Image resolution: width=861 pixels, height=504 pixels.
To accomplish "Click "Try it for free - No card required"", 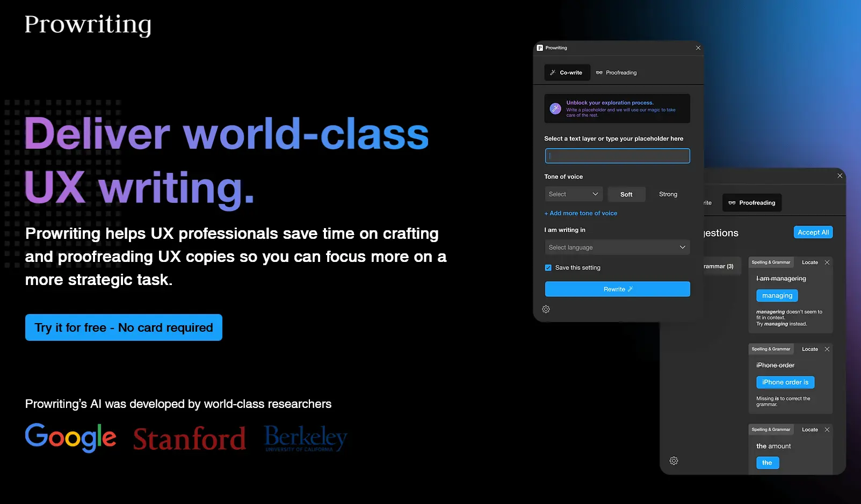I will click(x=123, y=327).
